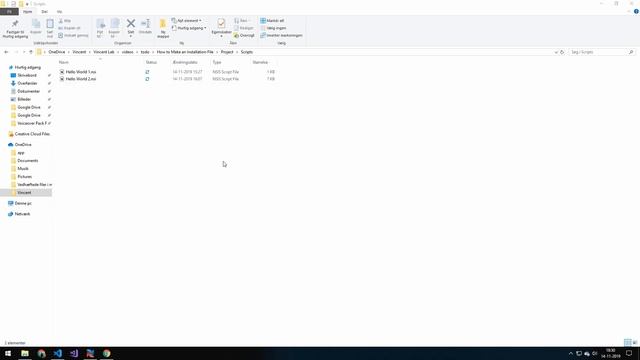Click Rediger in the ribbon

click(x=244, y=28)
